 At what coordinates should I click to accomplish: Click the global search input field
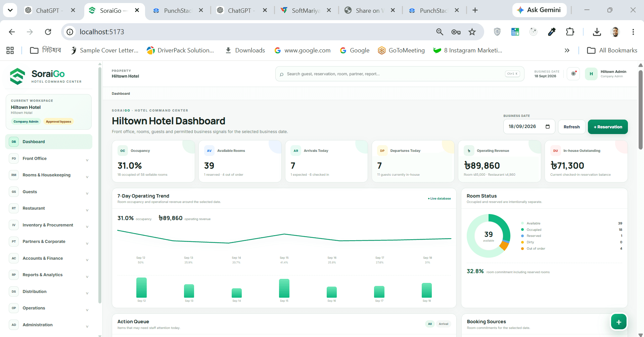click(400, 74)
